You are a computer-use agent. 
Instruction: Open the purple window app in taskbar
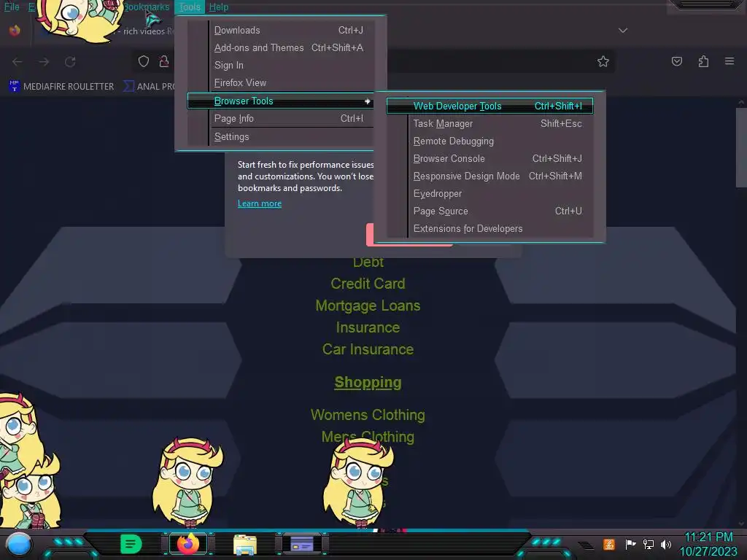[302, 544]
